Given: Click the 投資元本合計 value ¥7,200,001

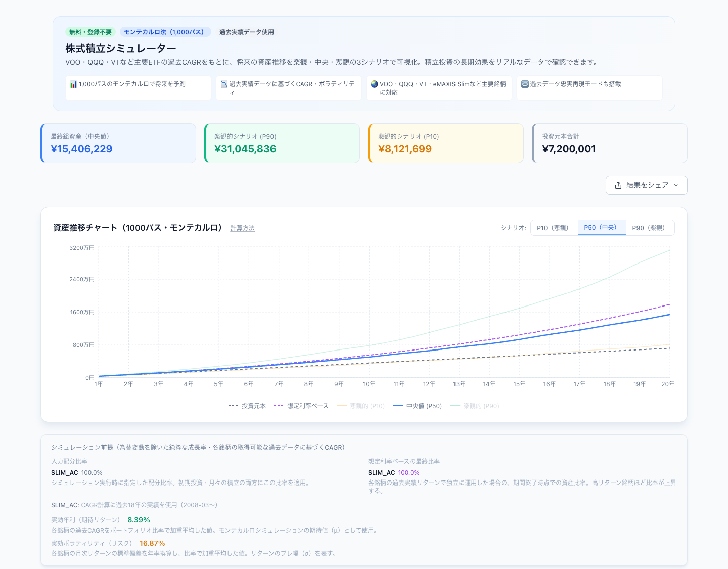Looking at the screenshot, I should [x=569, y=149].
